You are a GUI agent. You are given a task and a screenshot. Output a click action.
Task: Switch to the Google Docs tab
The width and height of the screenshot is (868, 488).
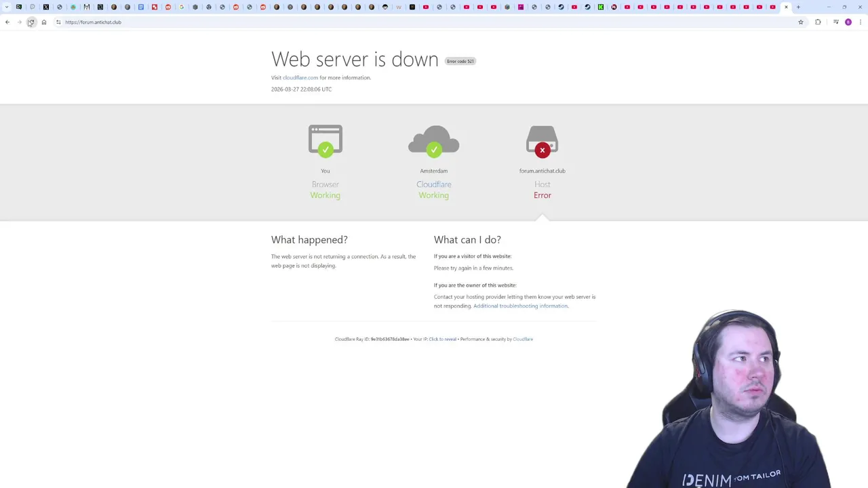(x=141, y=7)
